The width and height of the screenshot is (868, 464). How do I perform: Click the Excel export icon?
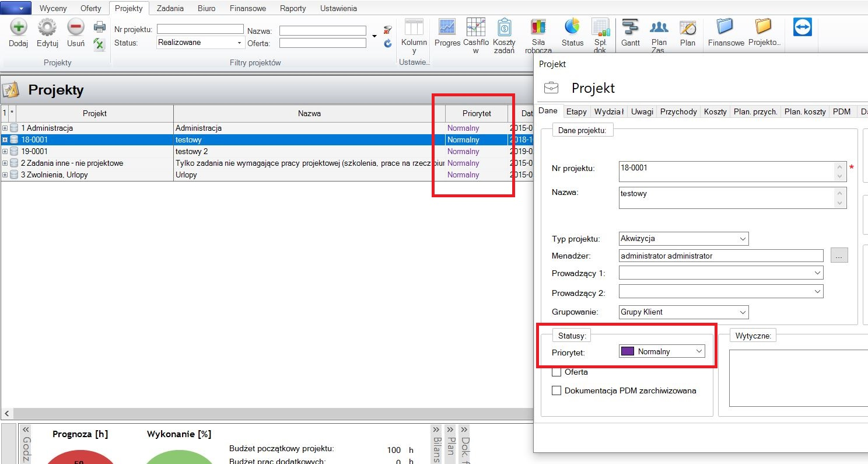pos(100,44)
